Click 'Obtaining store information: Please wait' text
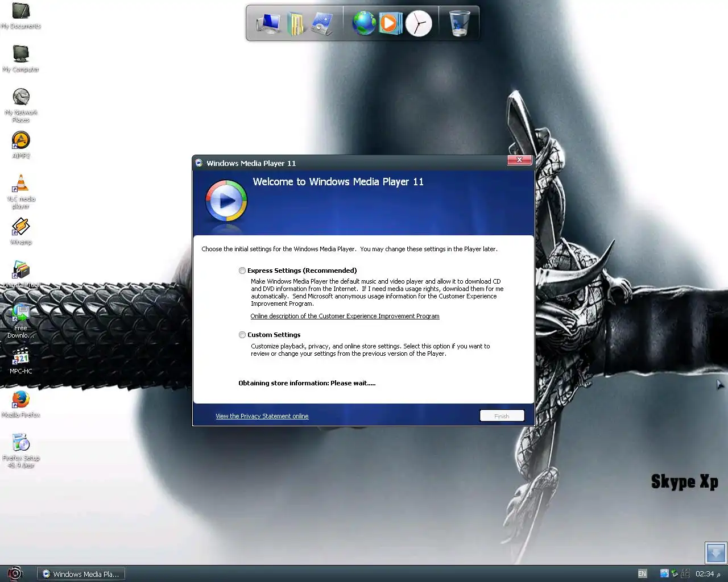The height and width of the screenshot is (582, 728). (x=307, y=383)
